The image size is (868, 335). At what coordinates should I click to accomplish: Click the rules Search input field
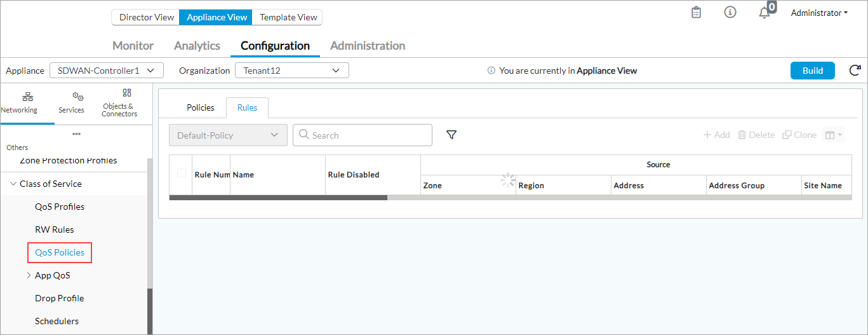tap(368, 135)
